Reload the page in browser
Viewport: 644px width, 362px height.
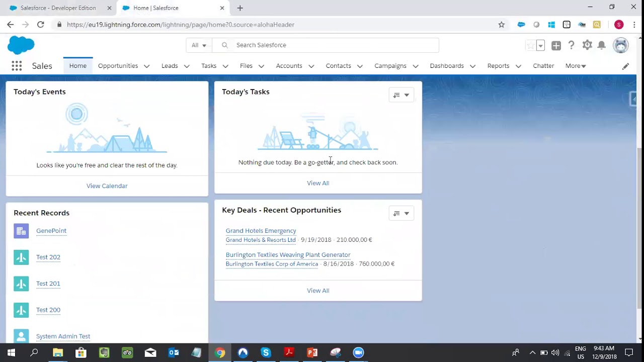click(x=41, y=25)
